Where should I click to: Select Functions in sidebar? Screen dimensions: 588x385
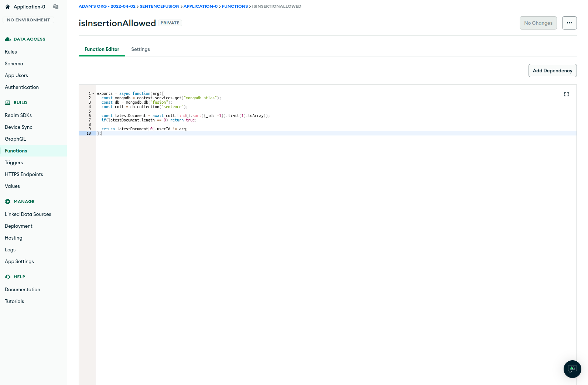click(x=16, y=151)
